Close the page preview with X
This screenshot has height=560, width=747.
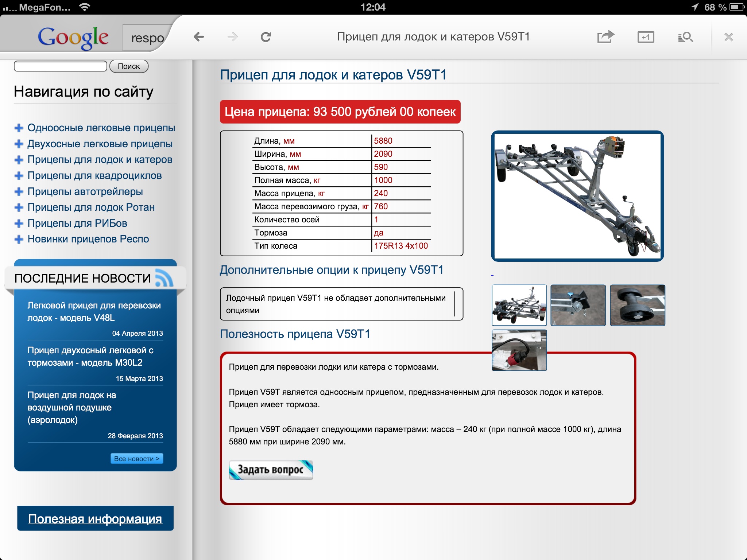pos(728,37)
